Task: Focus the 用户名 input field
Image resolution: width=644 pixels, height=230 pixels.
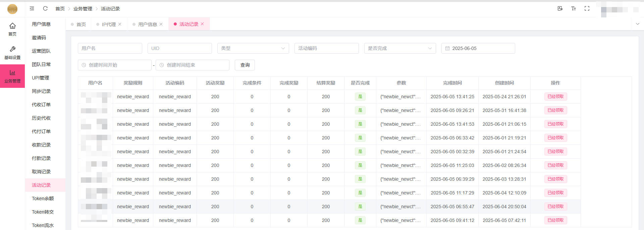Action: pyautogui.click(x=110, y=48)
